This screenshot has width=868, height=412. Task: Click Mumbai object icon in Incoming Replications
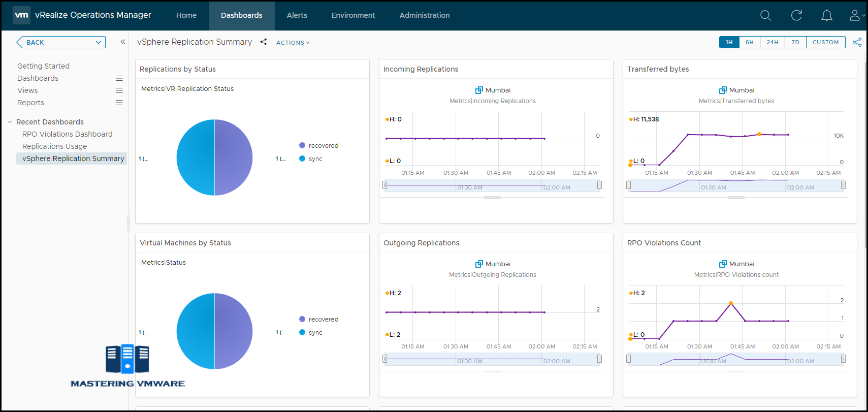tap(479, 90)
